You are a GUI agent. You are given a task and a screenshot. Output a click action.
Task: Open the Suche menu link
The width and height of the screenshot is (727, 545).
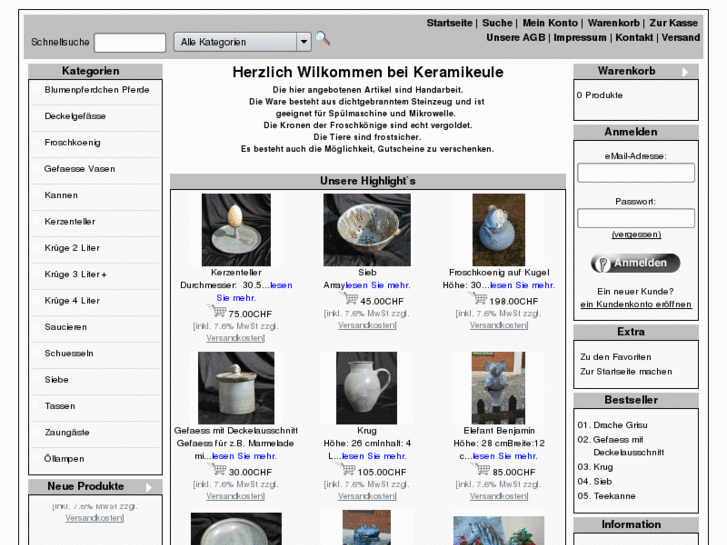click(x=497, y=23)
